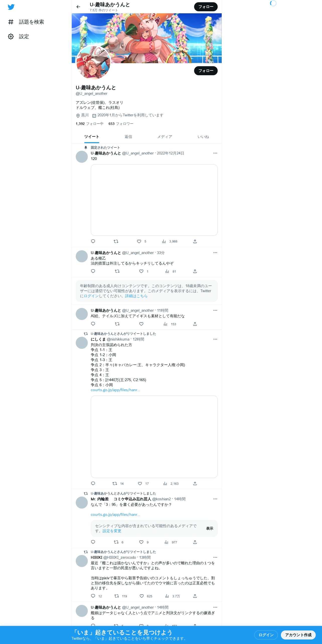The height and width of the screenshot is (644, 322).
Task: Show sensitive media with 表示
Action: 210,528
